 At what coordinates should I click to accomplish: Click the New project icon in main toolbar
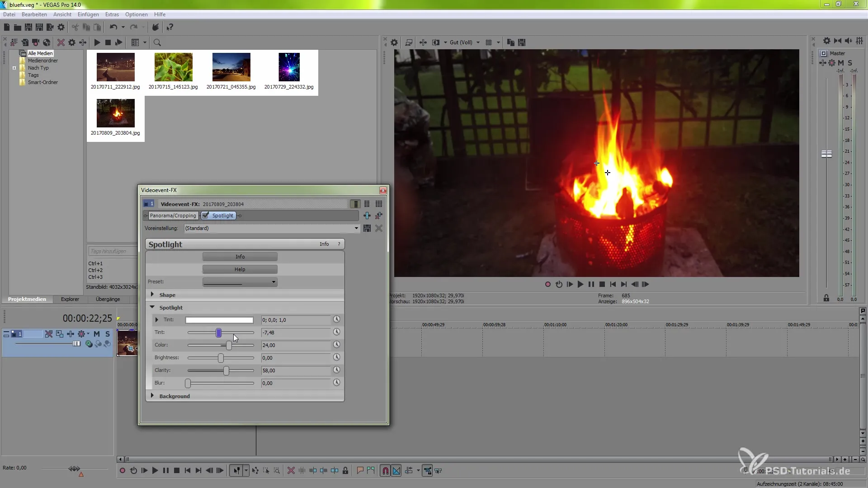click(x=7, y=28)
